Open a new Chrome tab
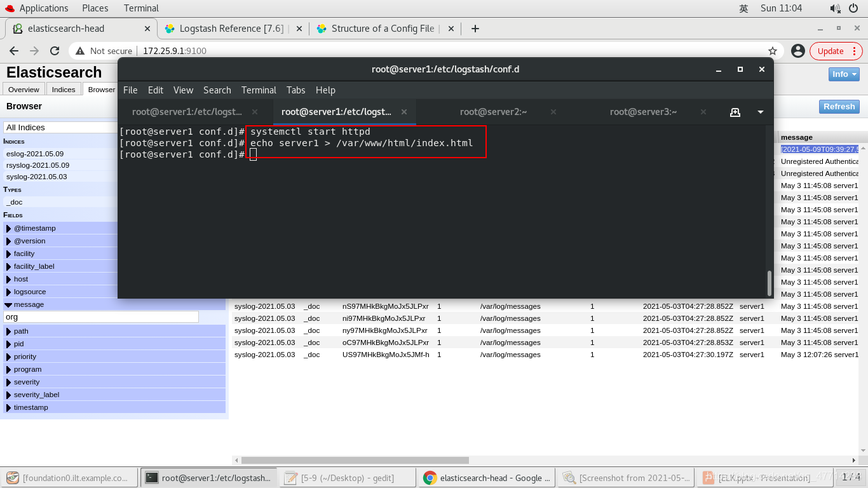This screenshot has width=868, height=488. click(x=475, y=29)
